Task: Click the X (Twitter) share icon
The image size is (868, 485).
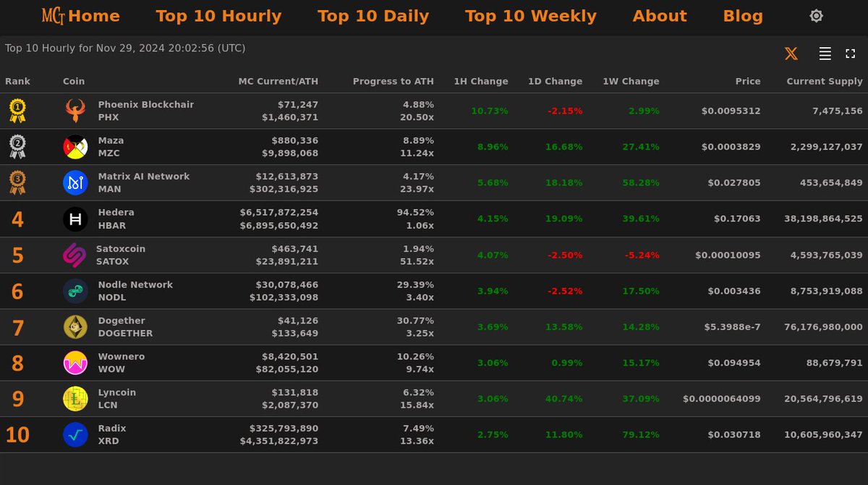Action: coord(791,54)
